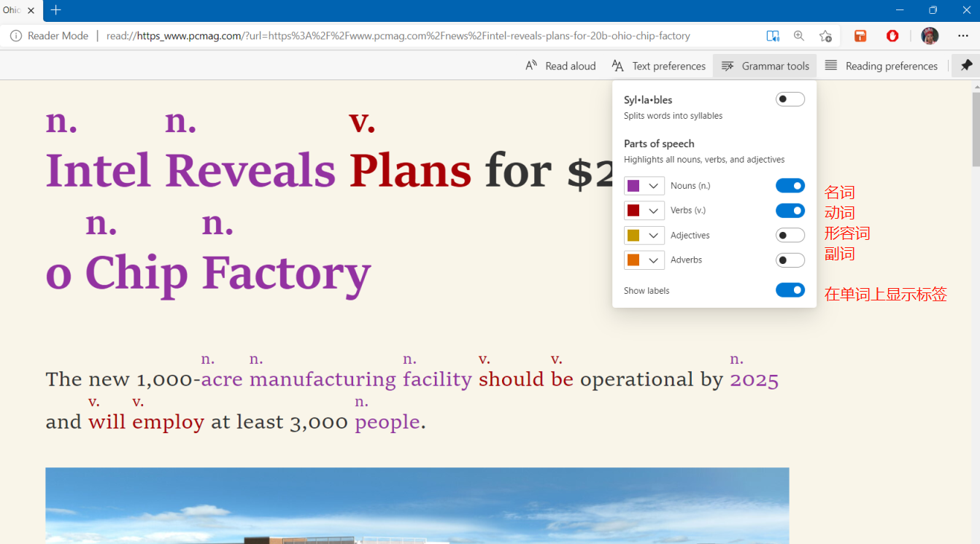Click the user profile avatar
980x544 pixels.
point(930,36)
